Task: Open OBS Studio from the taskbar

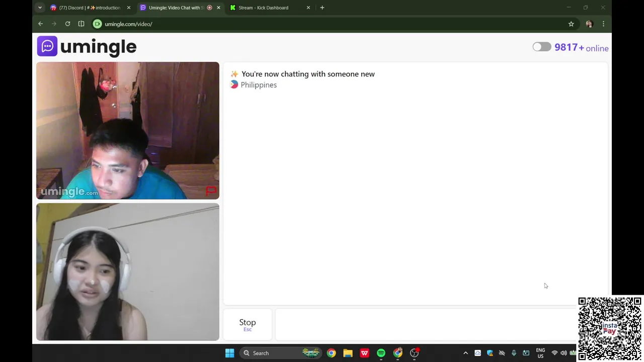Action: pyautogui.click(x=415, y=353)
